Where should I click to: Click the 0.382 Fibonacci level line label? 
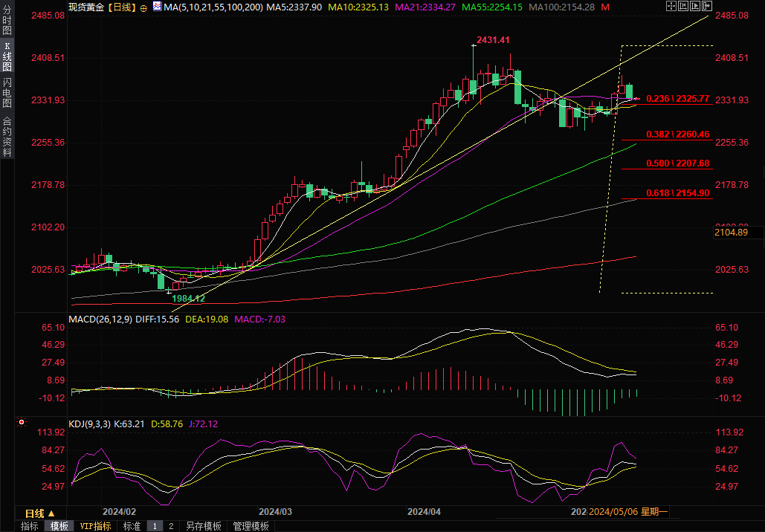point(677,134)
